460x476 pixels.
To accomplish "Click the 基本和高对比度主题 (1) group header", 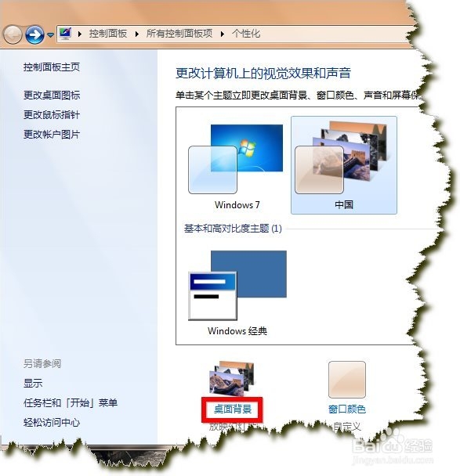I will [x=233, y=229].
